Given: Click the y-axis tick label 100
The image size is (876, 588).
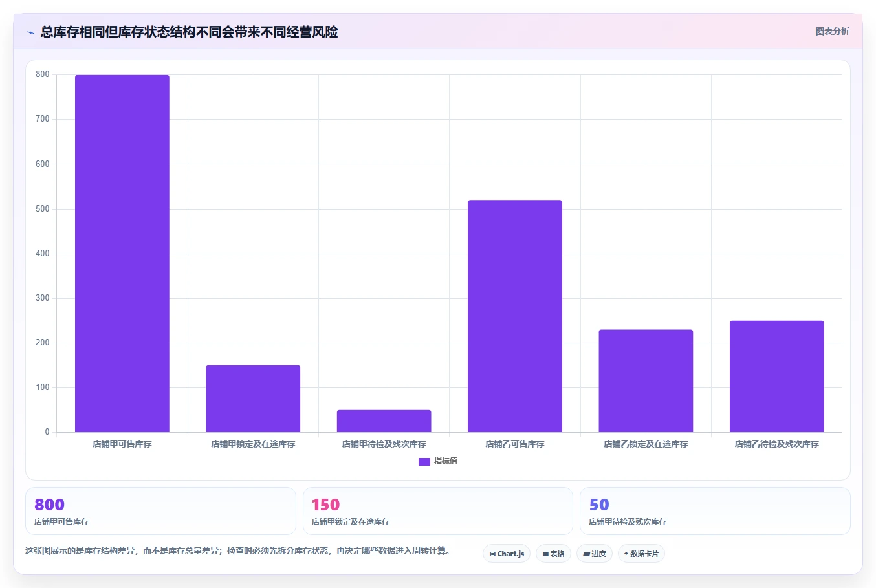Looking at the screenshot, I should click(x=43, y=387).
